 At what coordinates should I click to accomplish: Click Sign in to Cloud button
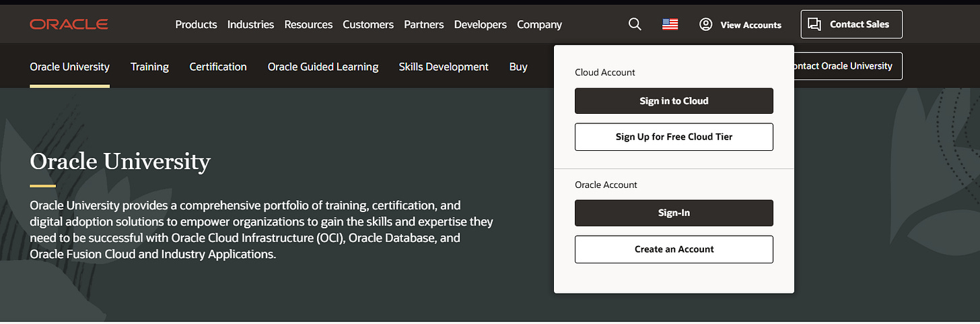[674, 101]
